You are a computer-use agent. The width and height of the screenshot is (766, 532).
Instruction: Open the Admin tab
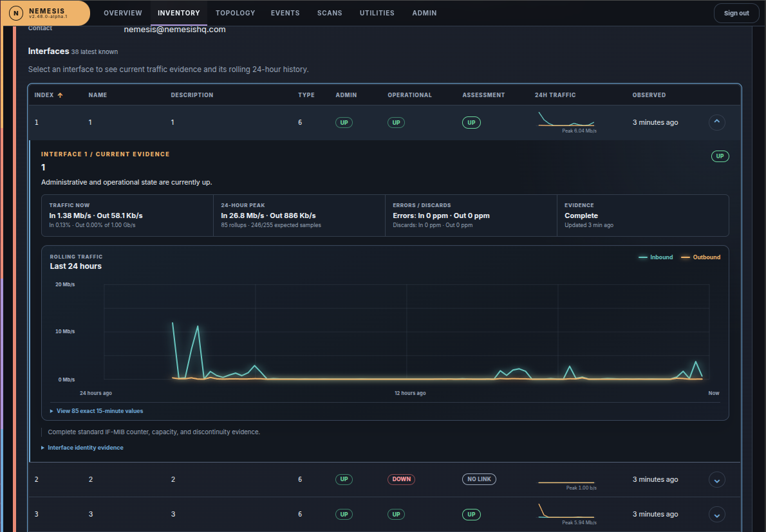tap(425, 13)
